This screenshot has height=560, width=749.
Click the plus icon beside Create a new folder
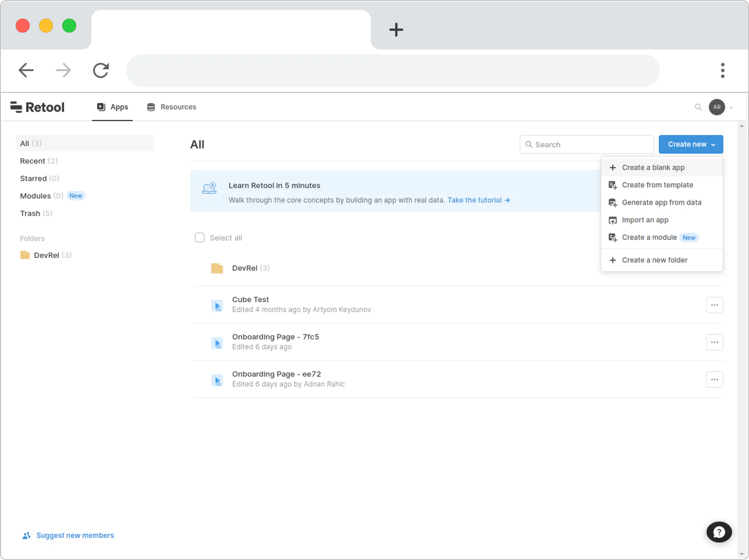612,260
